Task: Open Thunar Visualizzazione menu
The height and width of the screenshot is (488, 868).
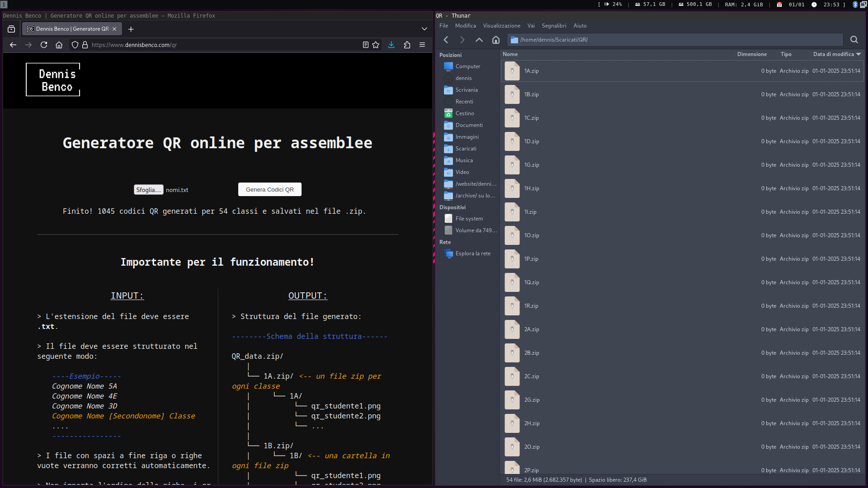Action: click(x=502, y=26)
